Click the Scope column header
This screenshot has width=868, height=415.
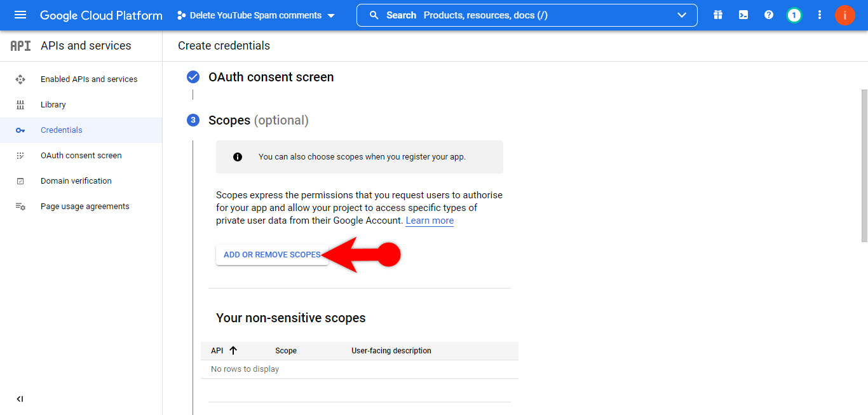tap(286, 351)
